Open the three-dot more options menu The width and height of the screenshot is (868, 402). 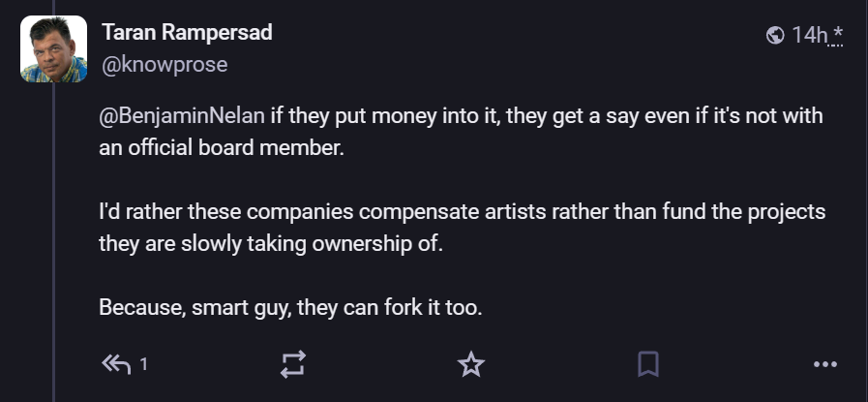(825, 364)
